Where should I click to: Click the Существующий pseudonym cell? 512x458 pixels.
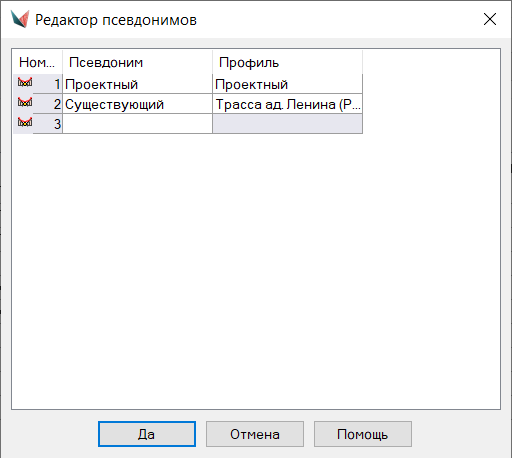[137, 104]
